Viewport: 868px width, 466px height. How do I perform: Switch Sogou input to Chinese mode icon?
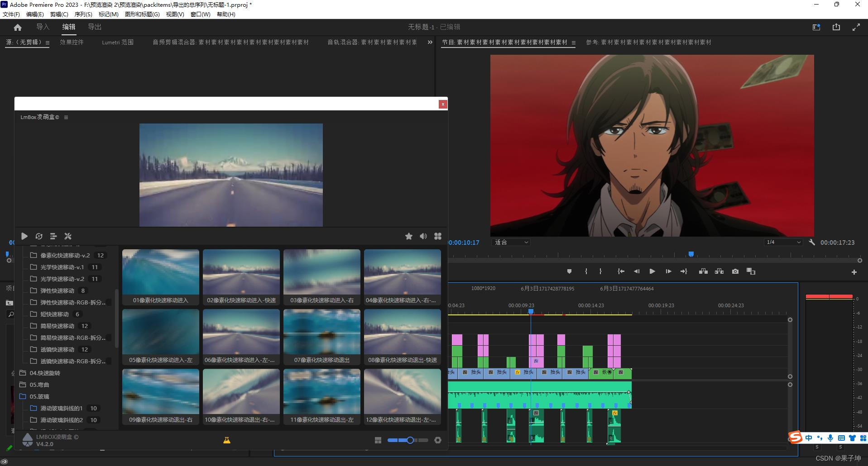tap(809, 438)
